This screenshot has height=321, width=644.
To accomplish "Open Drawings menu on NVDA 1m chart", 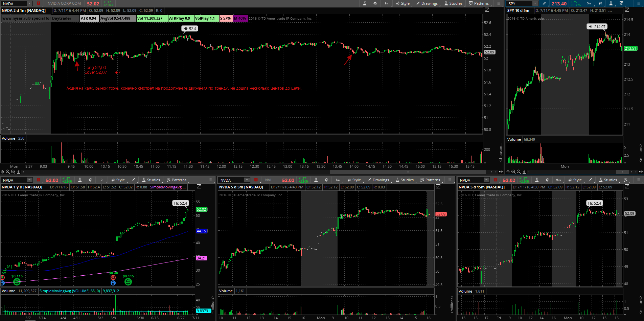I will 427,3.
